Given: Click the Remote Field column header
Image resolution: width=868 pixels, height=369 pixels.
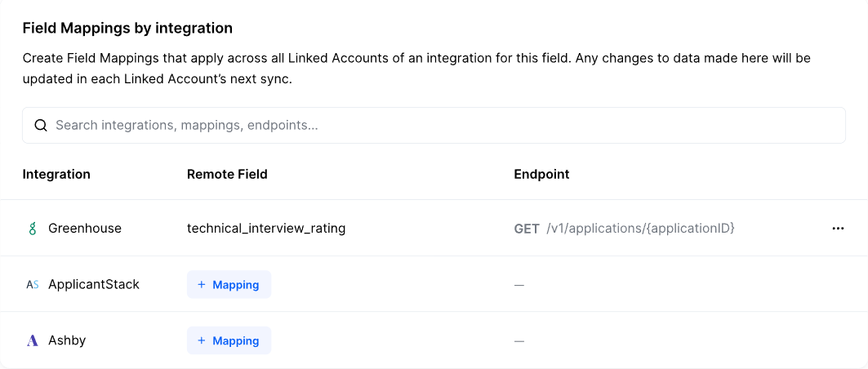Looking at the screenshot, I should click(x=227, y=174).
